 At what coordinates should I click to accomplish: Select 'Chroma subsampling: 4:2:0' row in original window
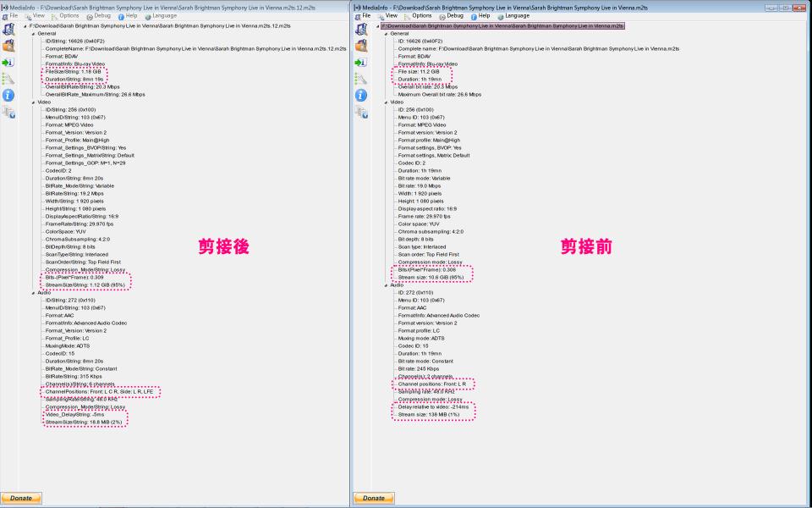pyautogui.click(x=431, y=232)
